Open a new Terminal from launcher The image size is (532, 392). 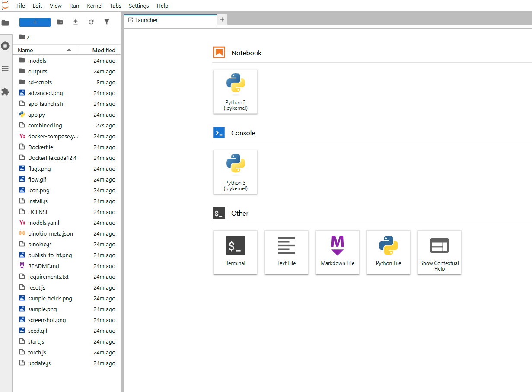236,252
